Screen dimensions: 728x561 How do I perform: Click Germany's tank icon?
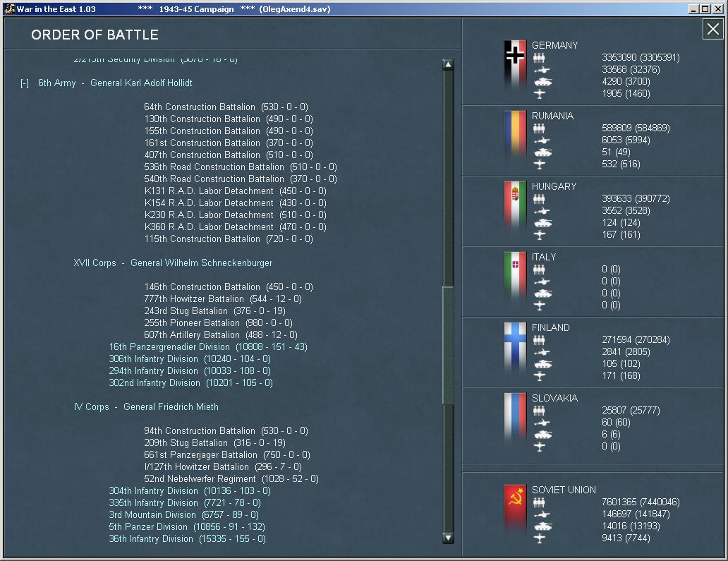[542, 82]
